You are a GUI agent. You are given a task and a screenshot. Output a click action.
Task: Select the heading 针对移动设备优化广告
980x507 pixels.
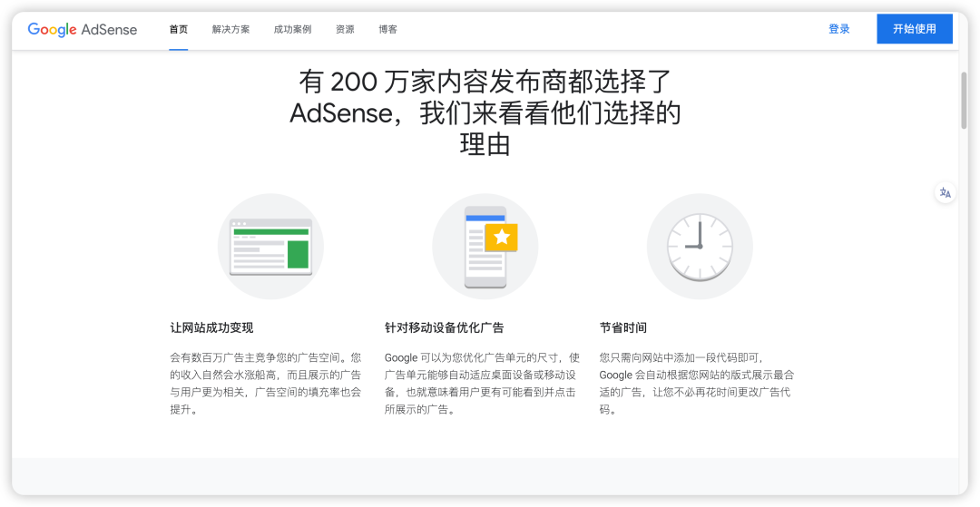pyautogui.click(x=445, y=327)
